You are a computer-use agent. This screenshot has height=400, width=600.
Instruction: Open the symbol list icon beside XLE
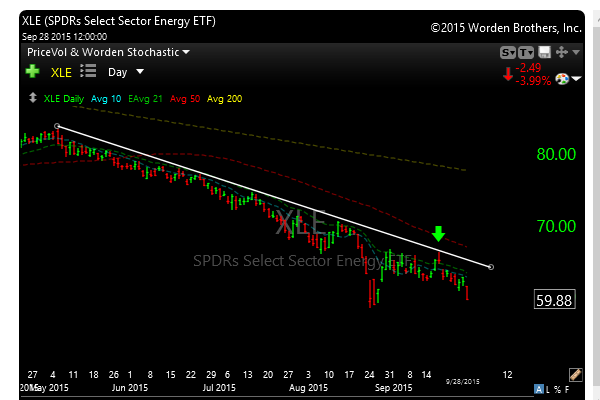[87, 71]
